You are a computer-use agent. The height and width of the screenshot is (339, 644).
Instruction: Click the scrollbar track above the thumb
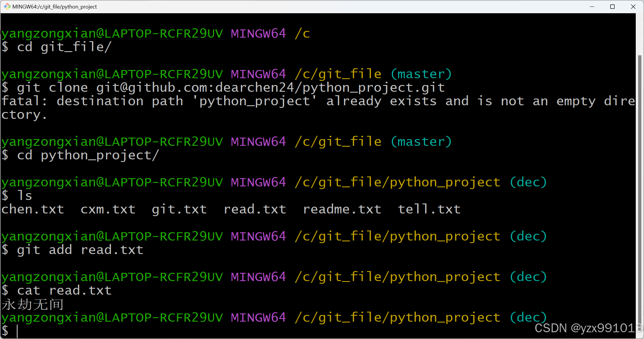tap(640, 34)
